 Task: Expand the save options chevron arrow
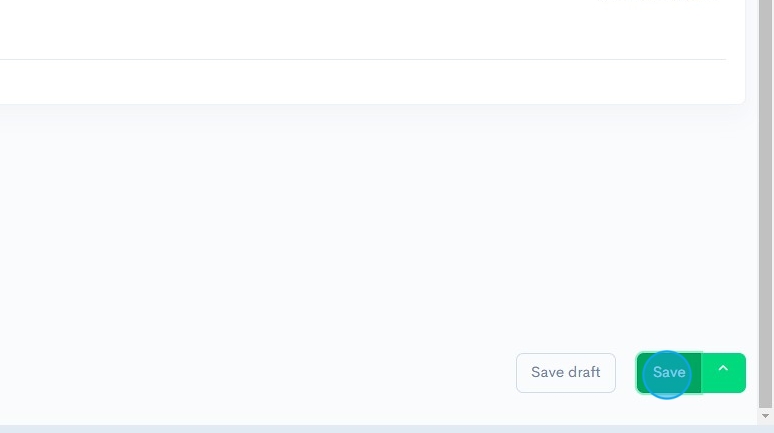pos(724,372)
